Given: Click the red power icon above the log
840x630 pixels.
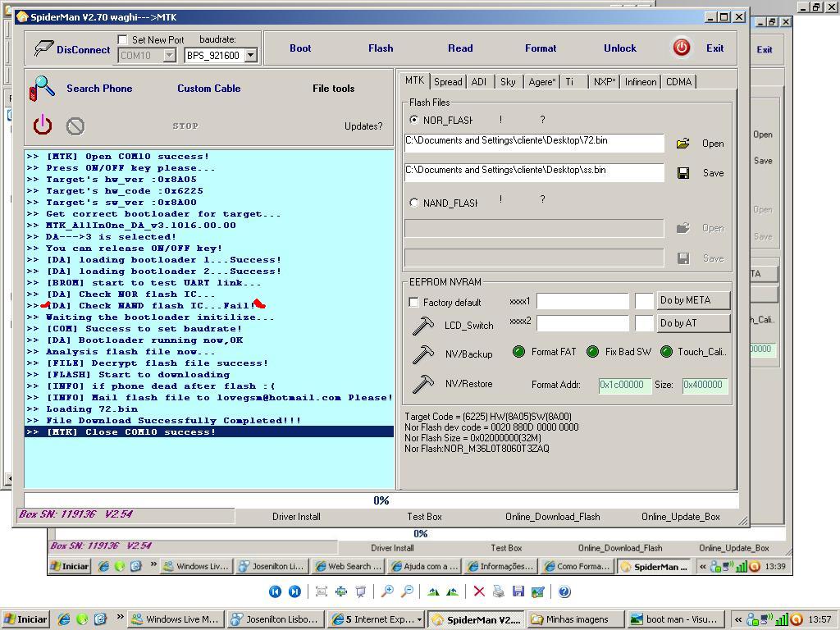Looking at the screenshot, I should pos(43,126).
